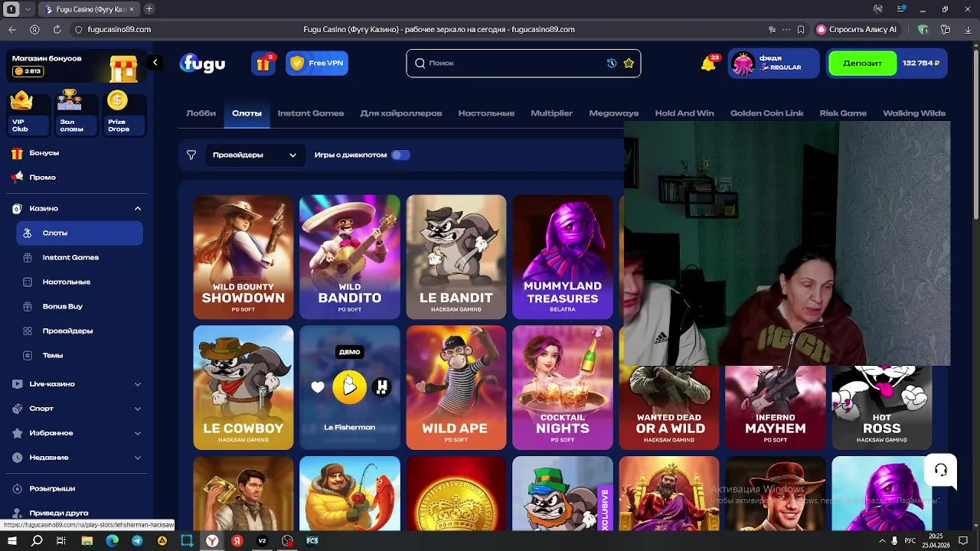This screenshot has width=980, height=551.
Task: Open Провайдеры dropdown filter
Action: tap(254, 155)
